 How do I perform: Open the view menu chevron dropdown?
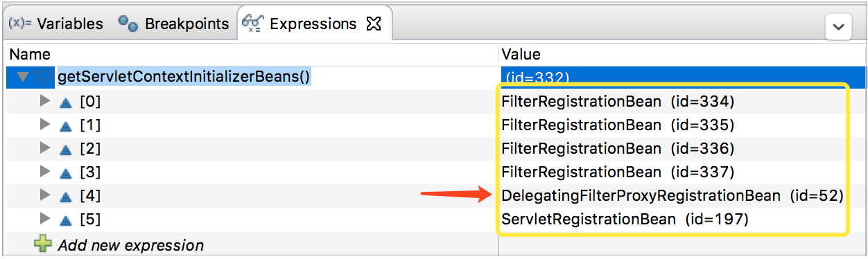coord(838,27)
